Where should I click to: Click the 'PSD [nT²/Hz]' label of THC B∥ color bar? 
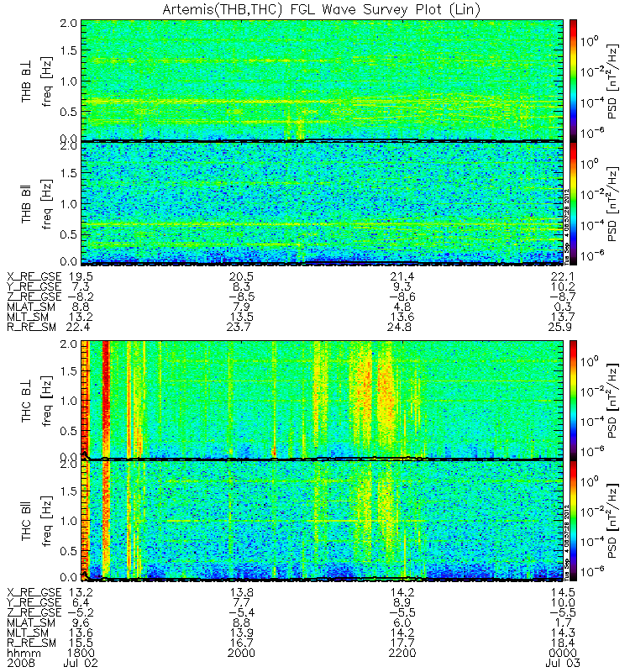(x=613, y=521)
